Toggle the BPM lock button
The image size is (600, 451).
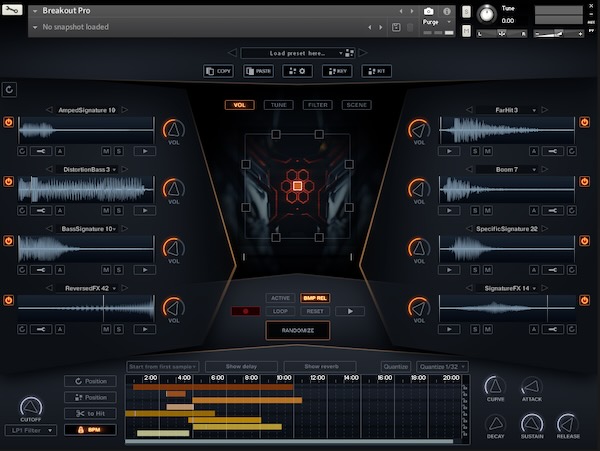point(90,430)
